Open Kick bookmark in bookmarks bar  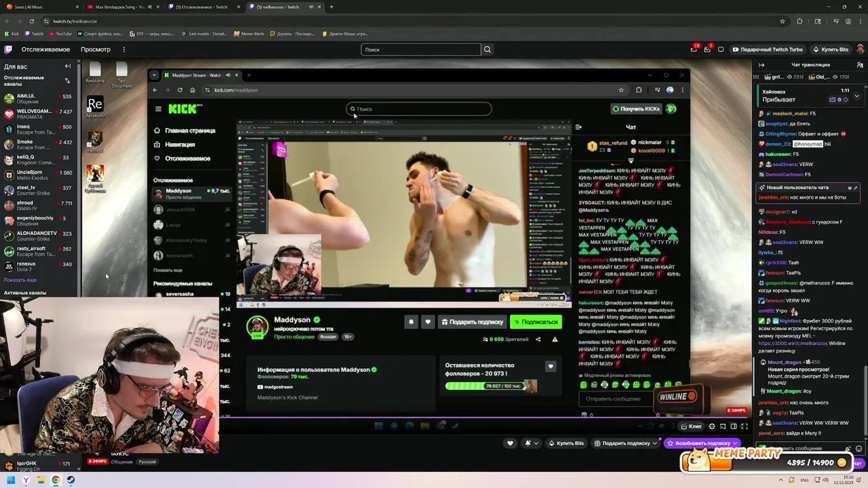click(12, 34)
